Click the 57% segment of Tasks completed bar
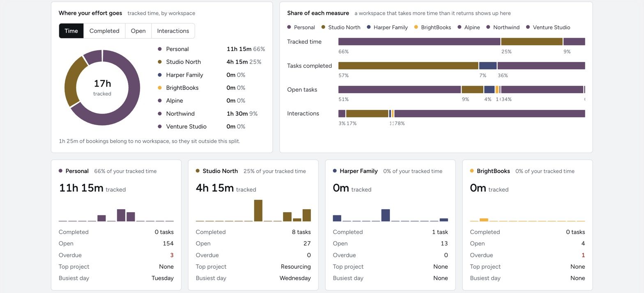The image size is (644, 293). click(x=408, y=66)
